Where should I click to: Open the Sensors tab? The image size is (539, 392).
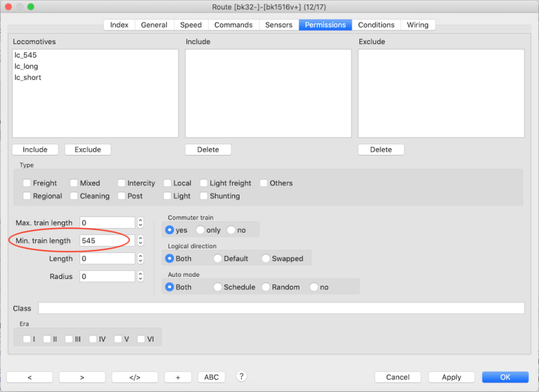278,25
